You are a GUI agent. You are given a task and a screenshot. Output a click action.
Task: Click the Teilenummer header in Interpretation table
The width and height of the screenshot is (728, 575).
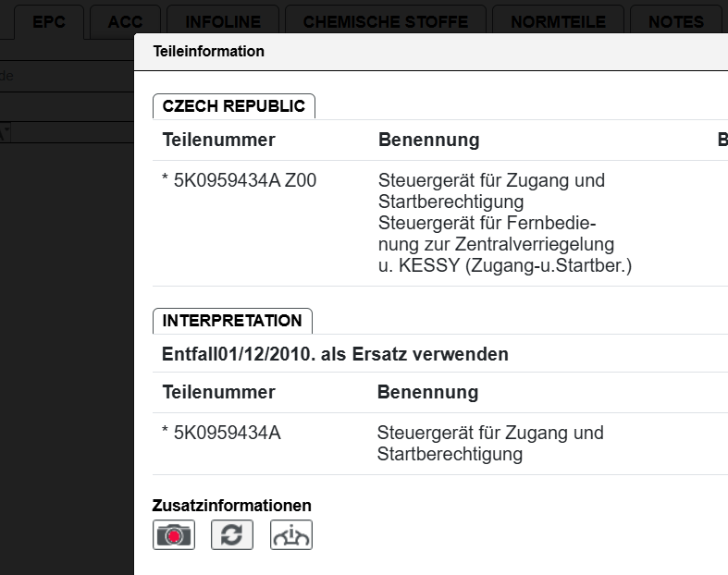218,392
